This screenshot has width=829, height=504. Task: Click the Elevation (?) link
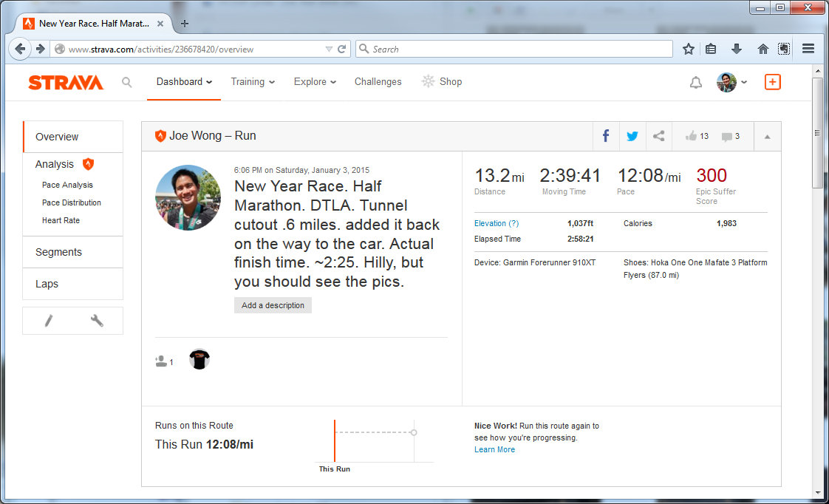pos(497,223)
